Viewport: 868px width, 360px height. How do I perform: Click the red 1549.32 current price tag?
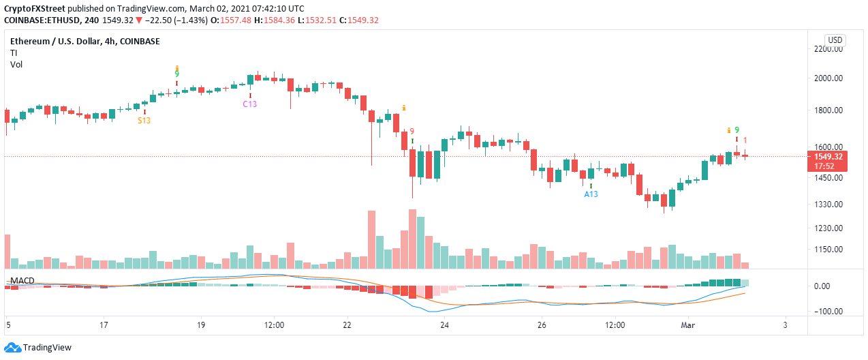tap(826, 161)
